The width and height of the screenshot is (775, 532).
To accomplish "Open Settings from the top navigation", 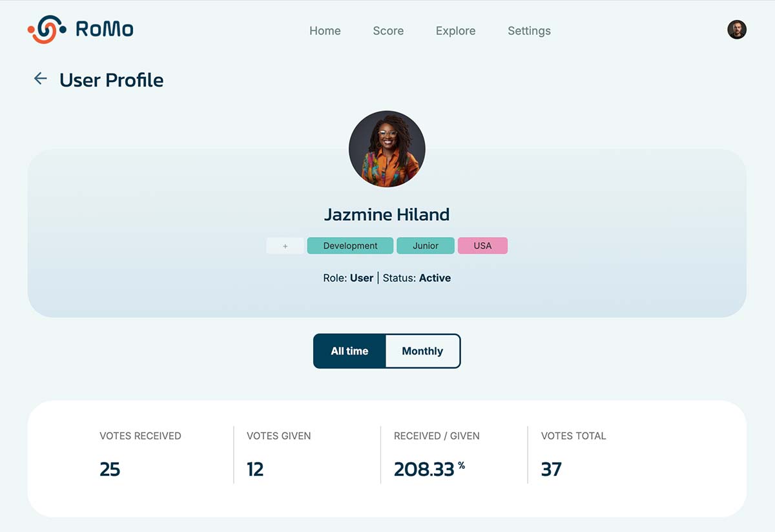I will [x=529, y=30].
